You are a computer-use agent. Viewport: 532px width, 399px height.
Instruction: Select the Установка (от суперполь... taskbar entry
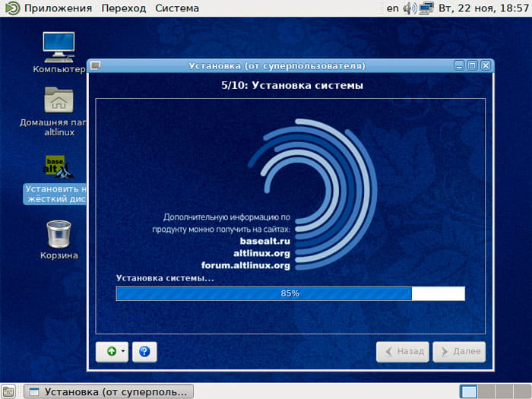click(x=109, y=392)
